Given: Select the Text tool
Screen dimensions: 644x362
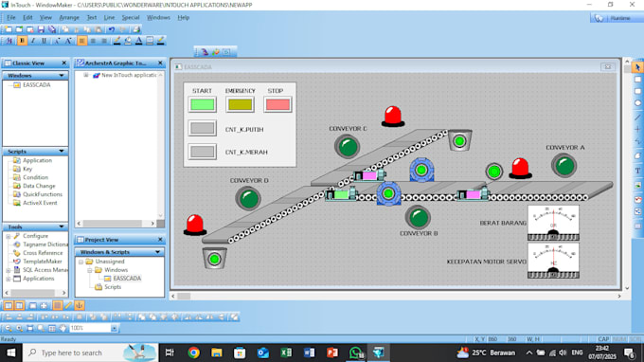Looking at the screenshot, I should point(637,171).
